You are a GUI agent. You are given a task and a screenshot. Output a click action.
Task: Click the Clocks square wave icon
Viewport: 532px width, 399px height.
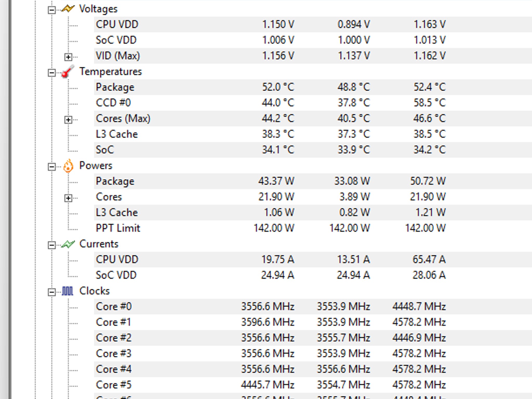[68, 291]
